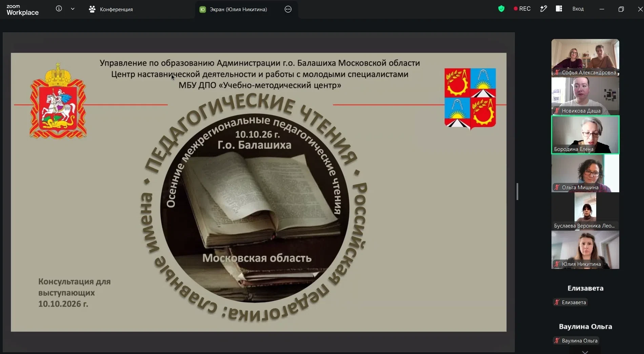Select Софья Александровна video thumbnail
644x354 pixels.
coord(585,58)
